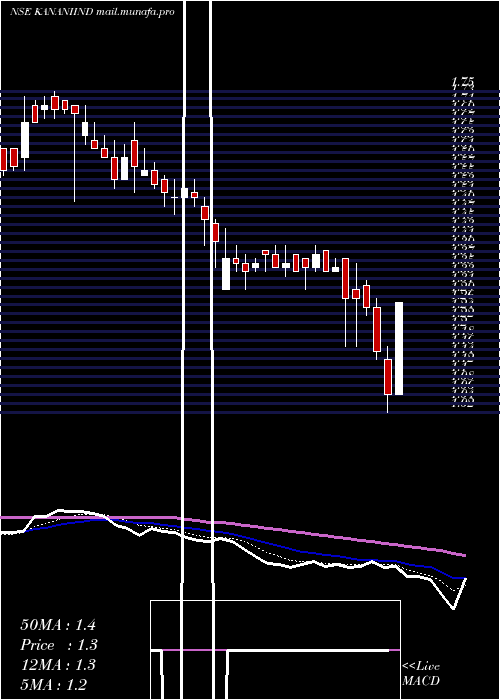
Task: Click the last red candlestick before final white candle
Action: tap(388, 377)
